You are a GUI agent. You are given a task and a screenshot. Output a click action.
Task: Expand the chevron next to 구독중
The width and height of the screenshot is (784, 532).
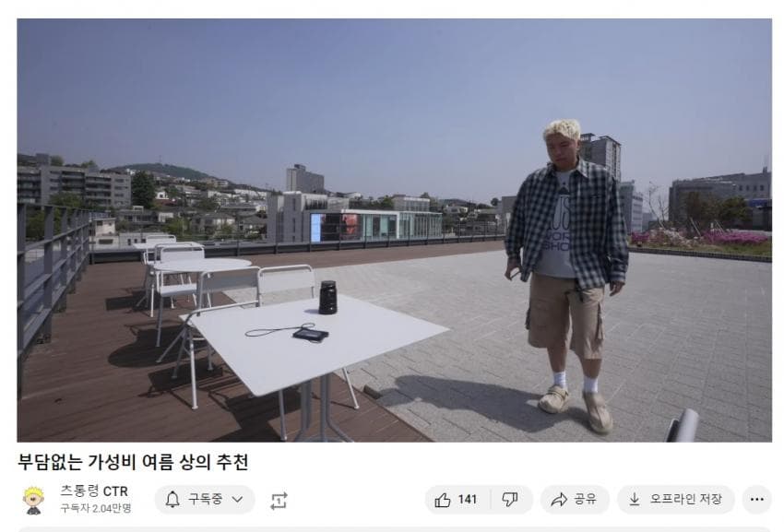point(237,499)
